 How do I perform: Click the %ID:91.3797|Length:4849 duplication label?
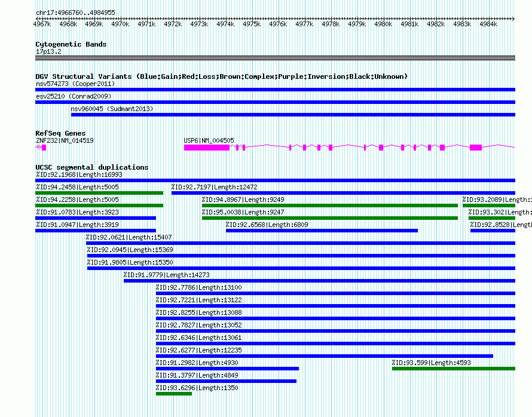click(197, 375)
